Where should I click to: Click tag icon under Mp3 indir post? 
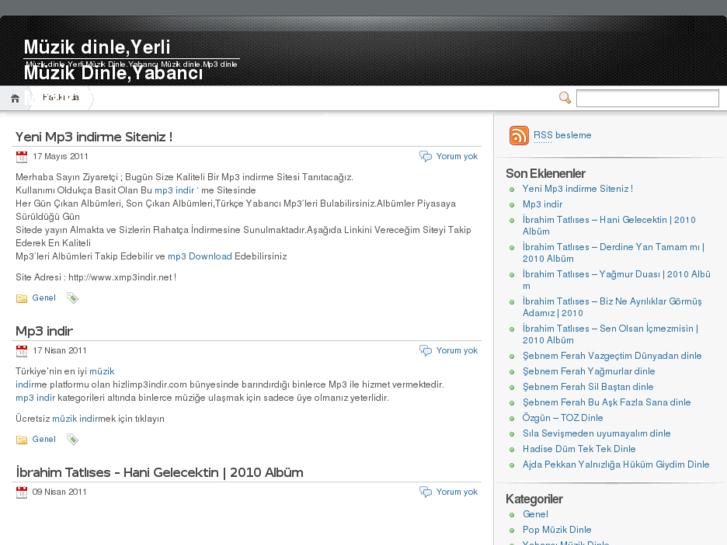pyautogui.click(x=72, y=439)
